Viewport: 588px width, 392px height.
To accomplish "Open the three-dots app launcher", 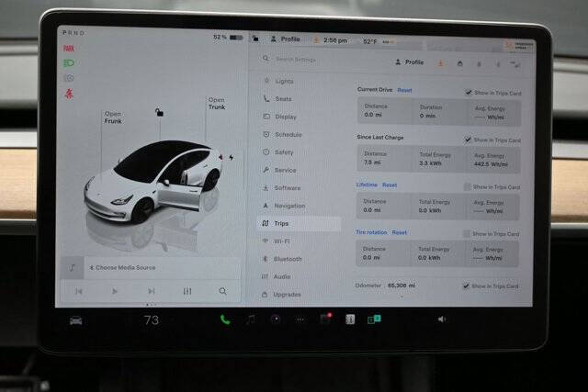I will pyautogui.click(x=300, y=319).
